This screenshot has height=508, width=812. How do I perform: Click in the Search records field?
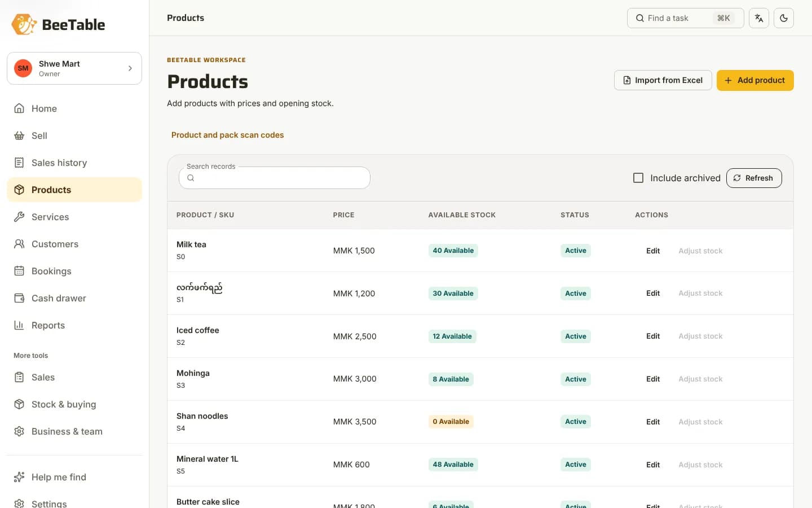275,178
